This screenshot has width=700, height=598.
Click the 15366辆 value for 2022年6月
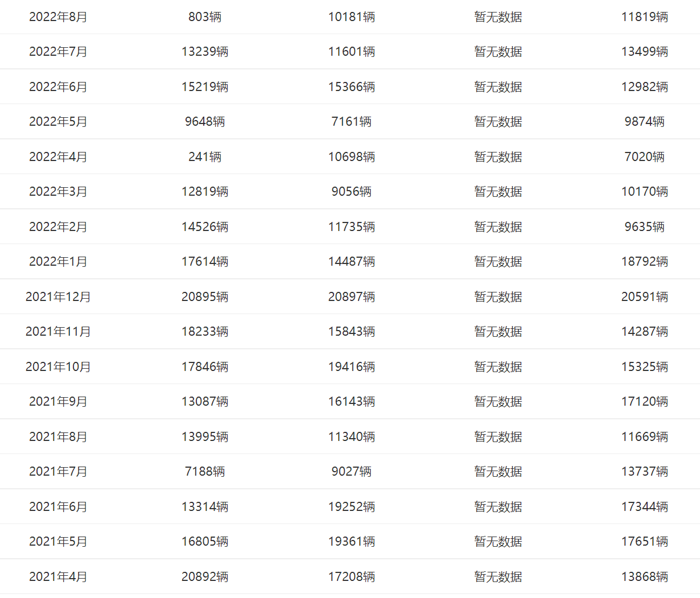pos(351,87)
